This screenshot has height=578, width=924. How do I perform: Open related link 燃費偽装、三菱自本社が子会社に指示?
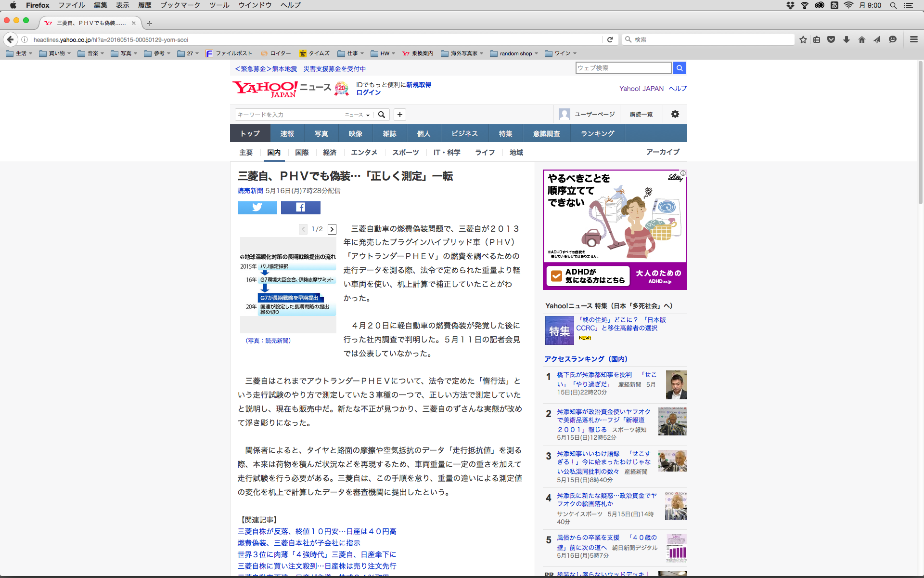point(298,543)
